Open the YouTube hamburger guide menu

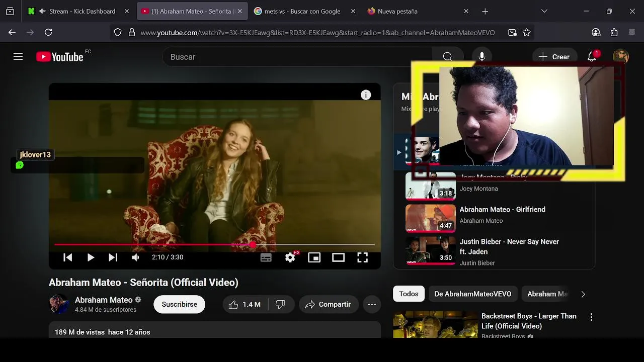pyautogui.click(x=18, y=57)
